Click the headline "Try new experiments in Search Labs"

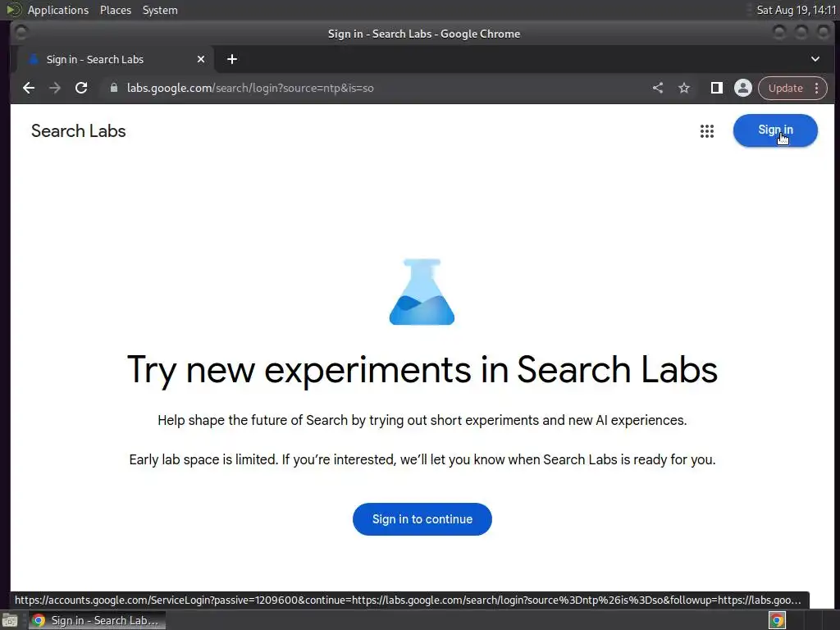422,370
